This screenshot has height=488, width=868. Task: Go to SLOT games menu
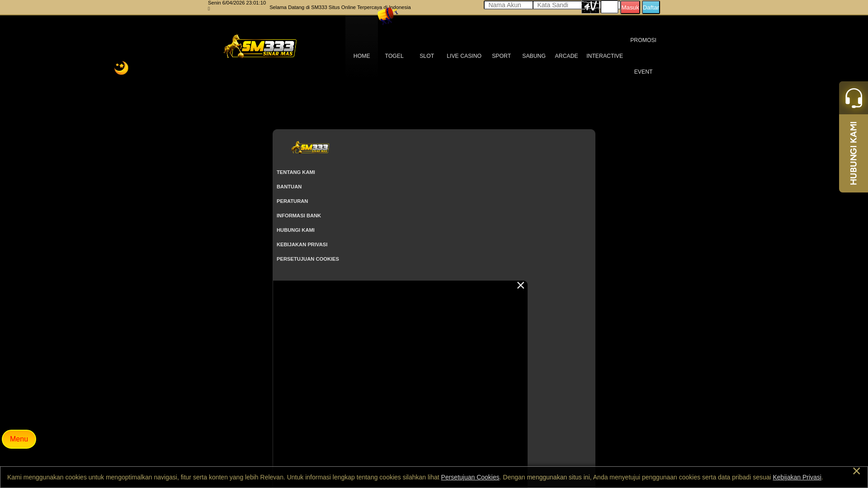(427, 56)
